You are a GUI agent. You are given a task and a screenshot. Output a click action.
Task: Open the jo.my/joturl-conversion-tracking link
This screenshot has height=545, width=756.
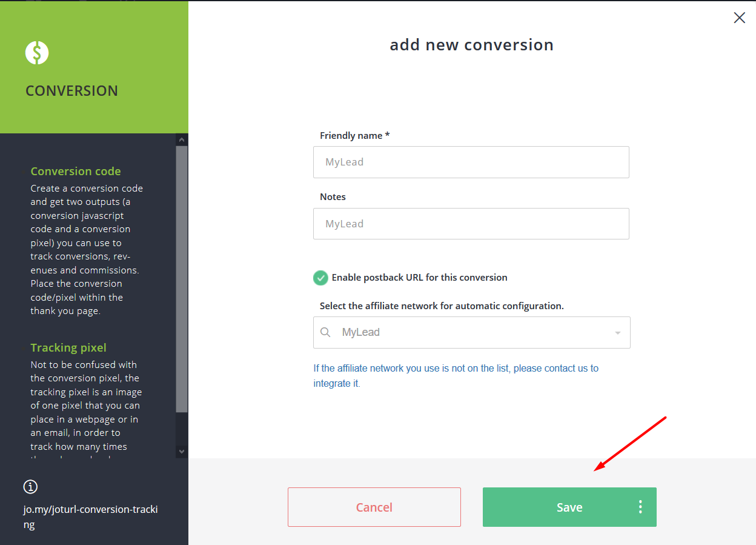90,517
